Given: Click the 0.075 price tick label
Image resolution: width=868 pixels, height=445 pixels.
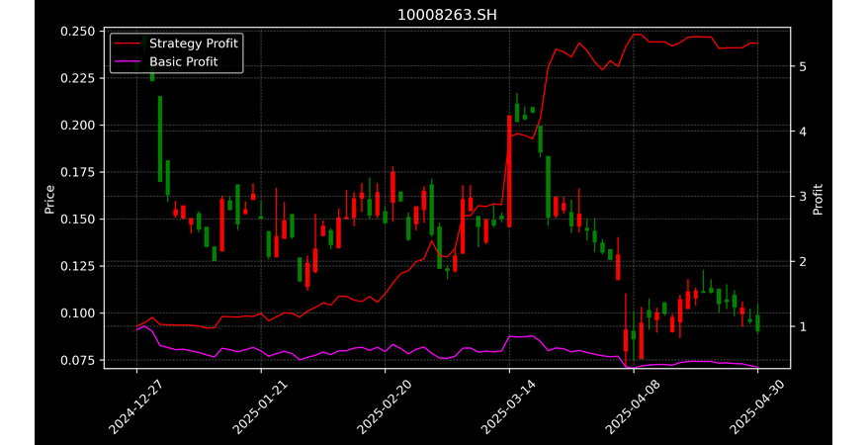Looking at the screenshot, I should point(77,360).
